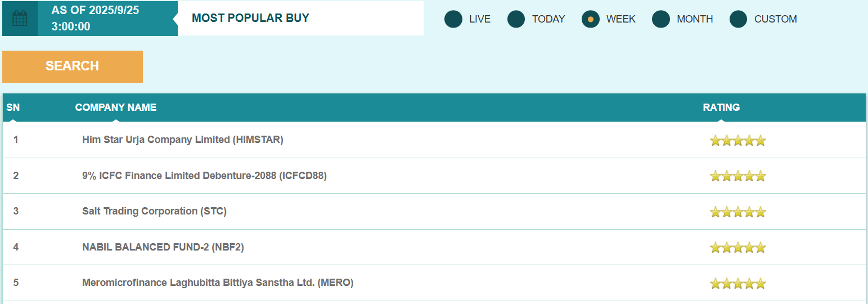Click Salt Trading Corporation star rating
This screenshot has height=304, width=868.
(737, 212)
